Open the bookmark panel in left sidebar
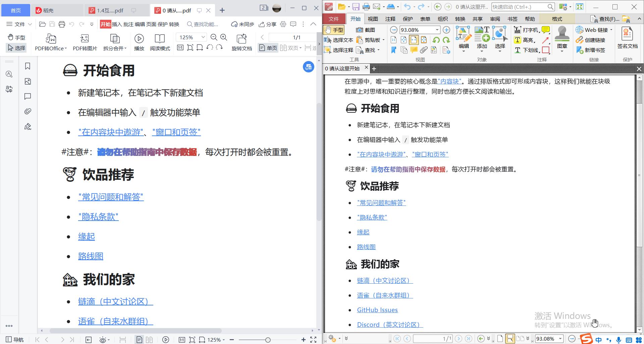Image resolution: width=644 pixels, height=344 pixels. click(28, 66)
